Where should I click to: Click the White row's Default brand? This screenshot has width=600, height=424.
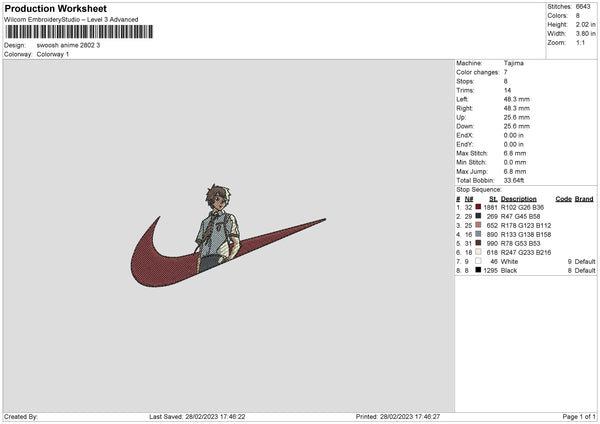point(585,262)
